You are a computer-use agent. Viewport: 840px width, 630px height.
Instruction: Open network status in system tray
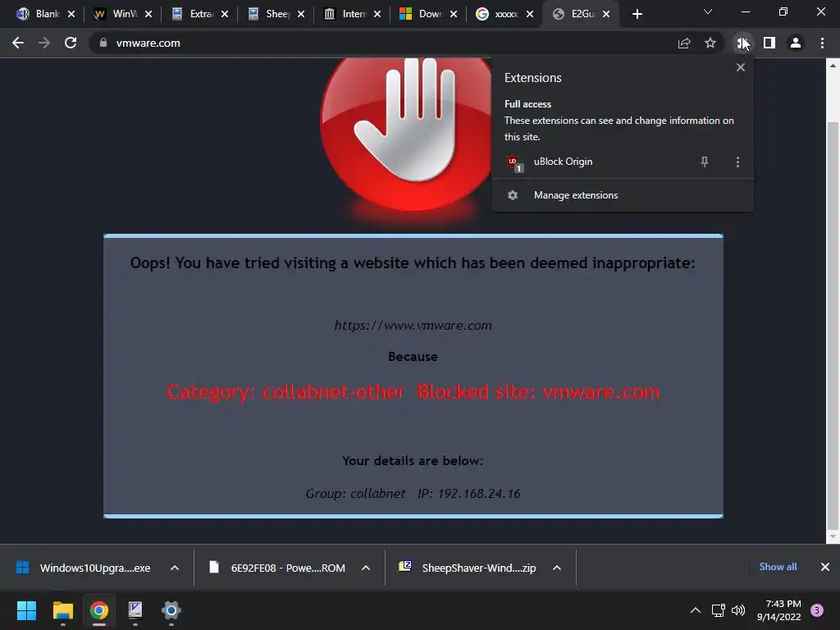(718, 610)
